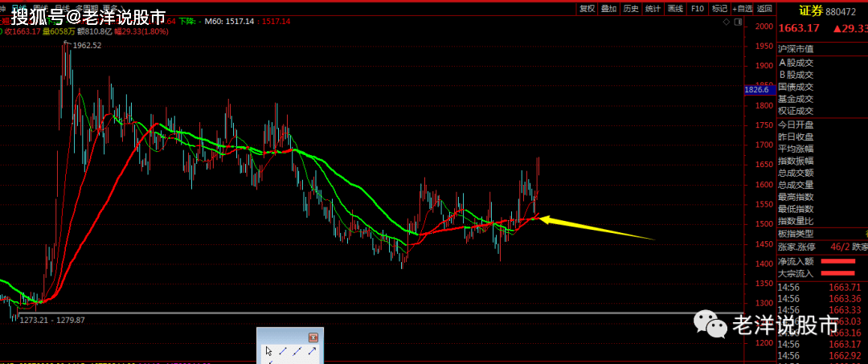Open the 统计 statistics view
Image resolution: width=868 pixels, height=364 pixels.
(653, 9)
